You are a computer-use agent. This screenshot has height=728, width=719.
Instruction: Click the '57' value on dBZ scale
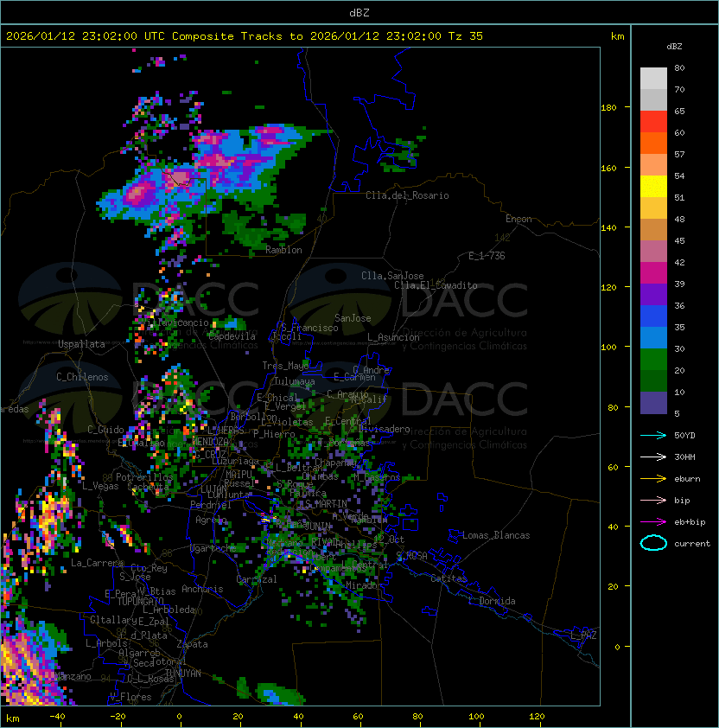click(679, 154)
